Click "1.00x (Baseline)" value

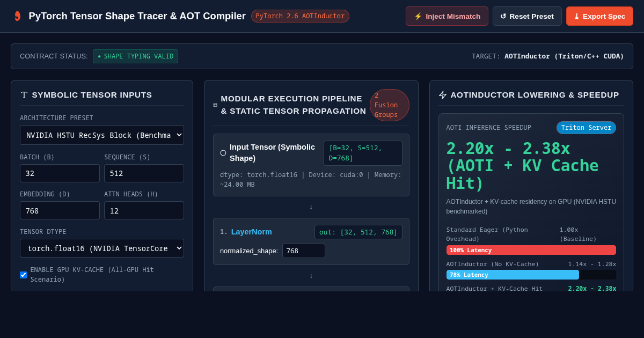[578, 234]
